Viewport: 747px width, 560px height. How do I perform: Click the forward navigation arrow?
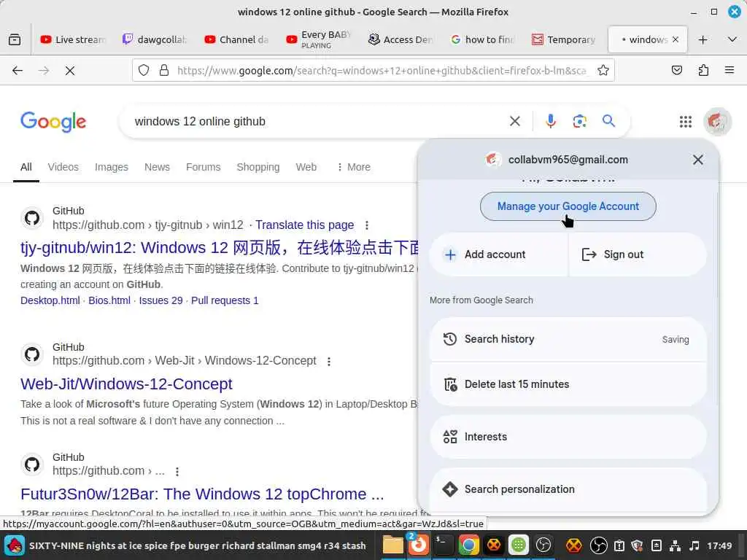click(44, 71)
